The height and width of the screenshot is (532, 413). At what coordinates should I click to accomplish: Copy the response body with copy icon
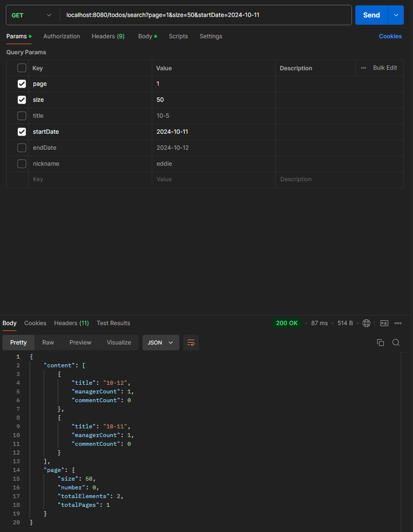(x=381, y=343)
